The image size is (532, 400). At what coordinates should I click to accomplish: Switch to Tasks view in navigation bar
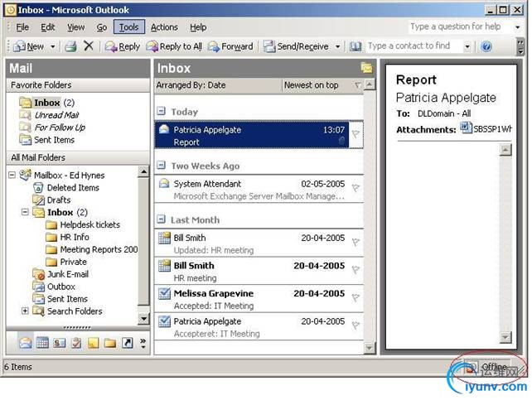pyautogui.click(x=76, y=343)
